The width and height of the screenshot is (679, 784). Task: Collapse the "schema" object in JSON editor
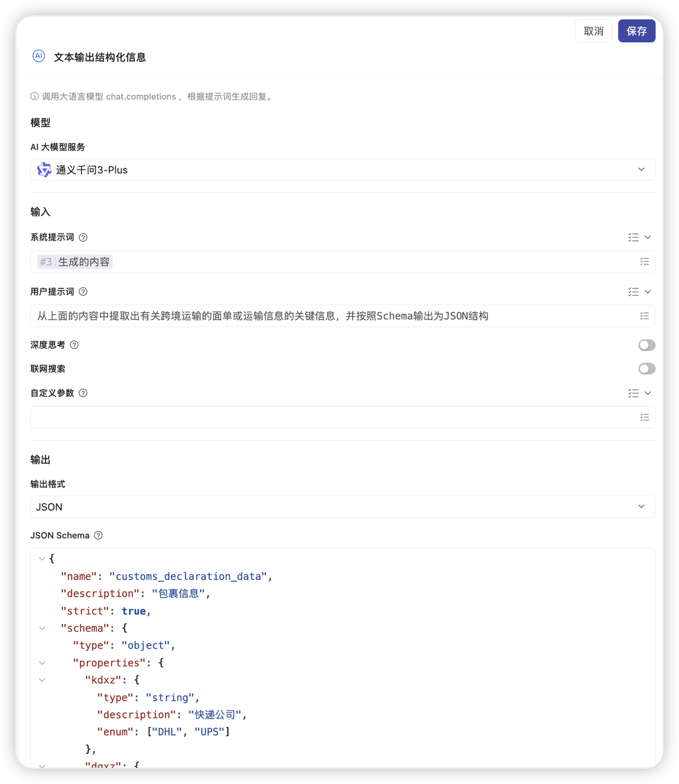(x=42, y=628)
